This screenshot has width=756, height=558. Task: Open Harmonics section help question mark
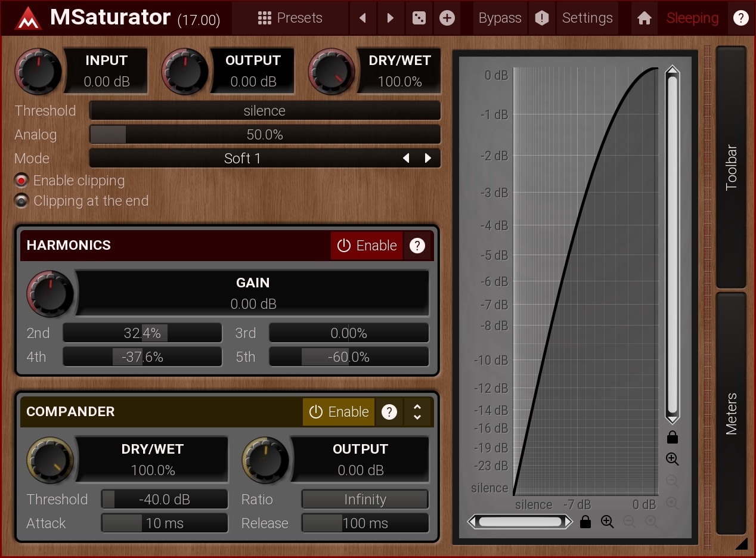417,246
